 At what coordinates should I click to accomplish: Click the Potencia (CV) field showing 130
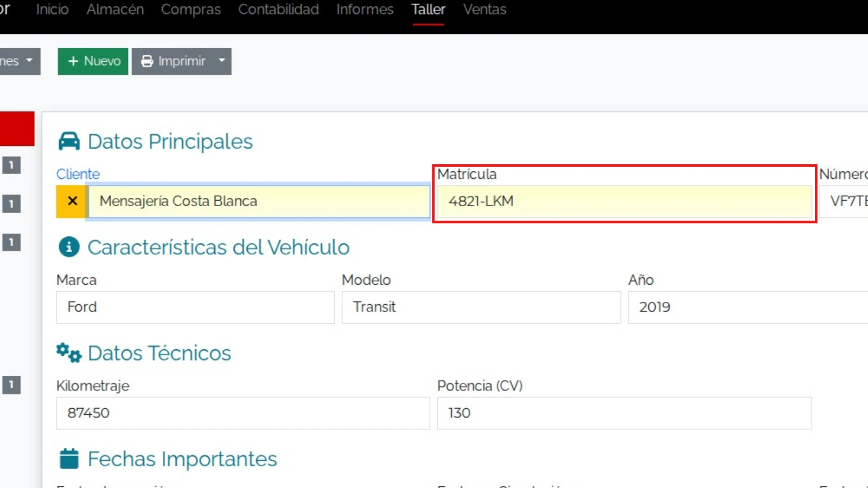pos(624,413)
